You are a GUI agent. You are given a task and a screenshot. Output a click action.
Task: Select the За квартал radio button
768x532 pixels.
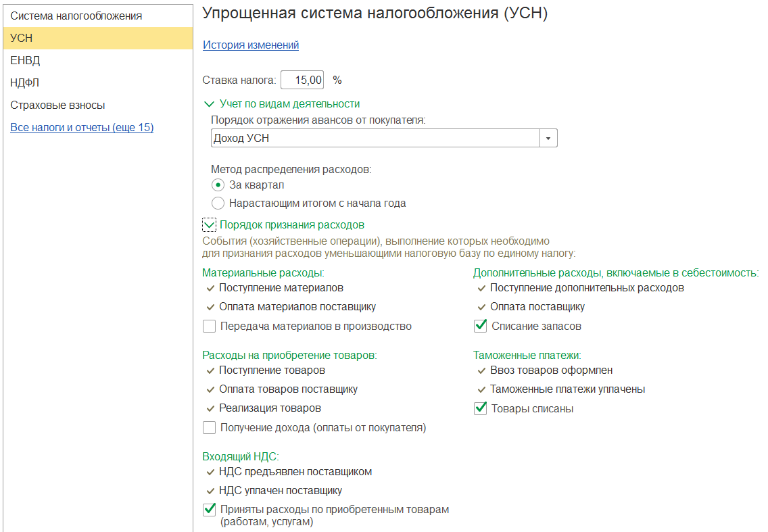(218, 185)
